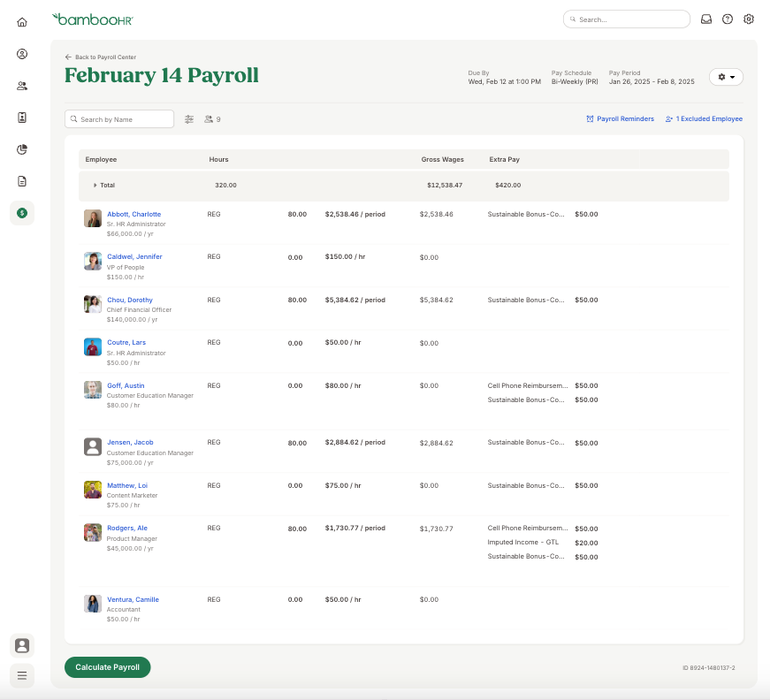
Task: Open the payroll settings gear dropdown
Action: click(725, 77)
